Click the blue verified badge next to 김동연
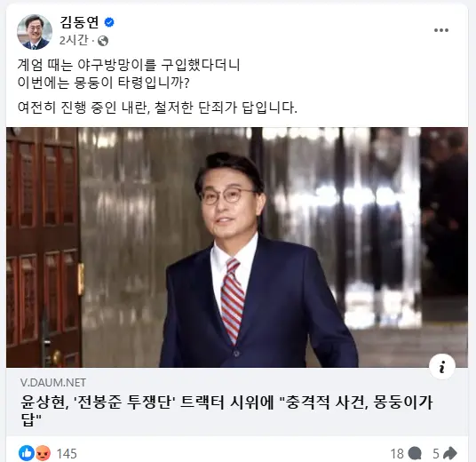This screenshot has height=462, width=476. coord(109,22)
